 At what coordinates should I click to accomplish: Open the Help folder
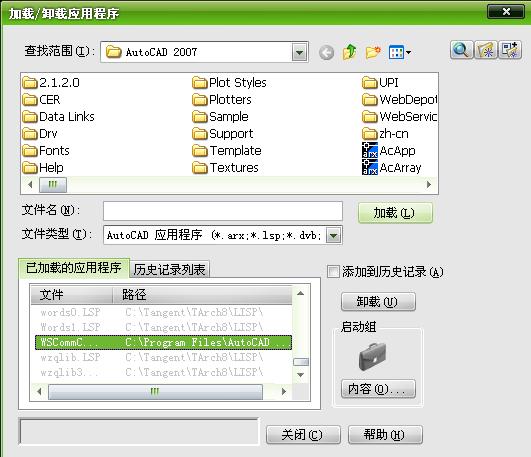[x=43, y=167]
